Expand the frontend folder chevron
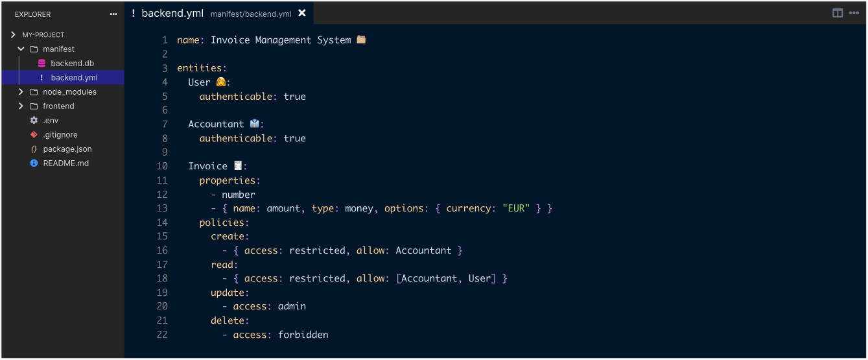The width and height of the screenshot is (868, 360). point(21,106)
